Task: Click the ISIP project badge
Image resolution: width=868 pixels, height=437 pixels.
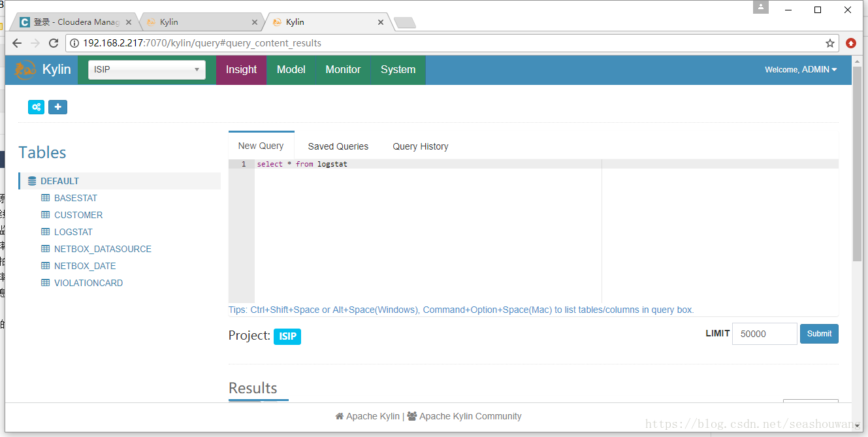Action: (287, 336)
